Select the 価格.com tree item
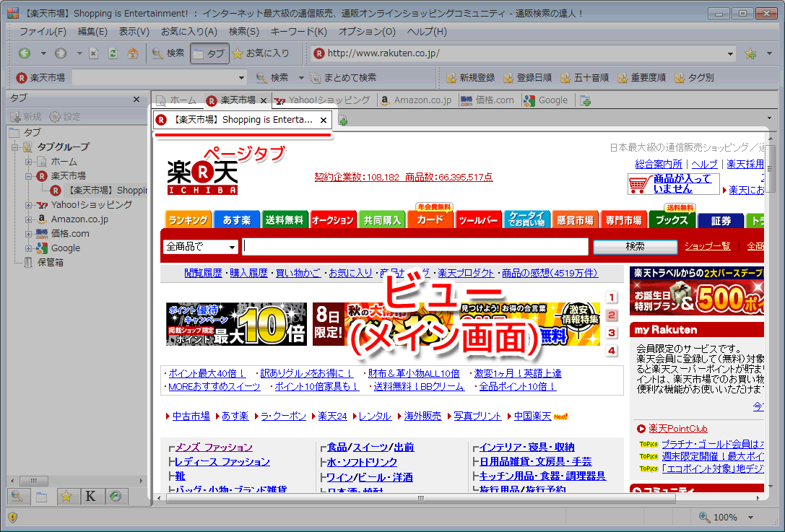The width and height of the screenshot is (785, 532). [x=63, y=234]
